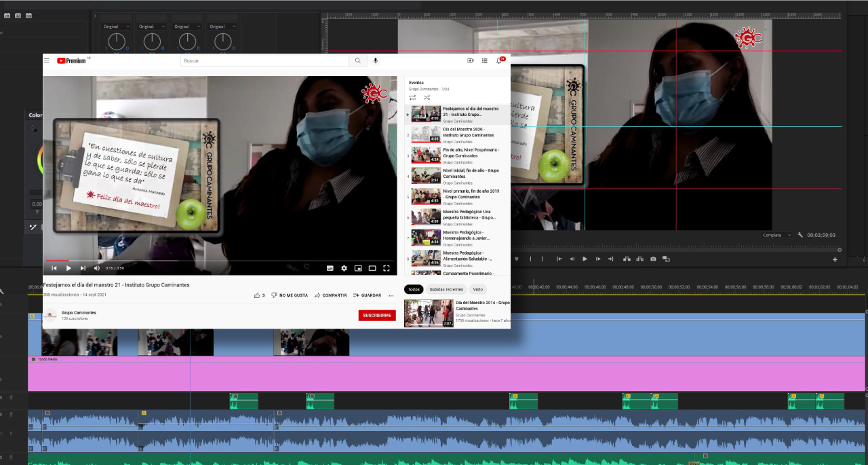Viewport: 868px width, 465px height.
Task: Open YouTube player settings gear
Action: point(344,268)
